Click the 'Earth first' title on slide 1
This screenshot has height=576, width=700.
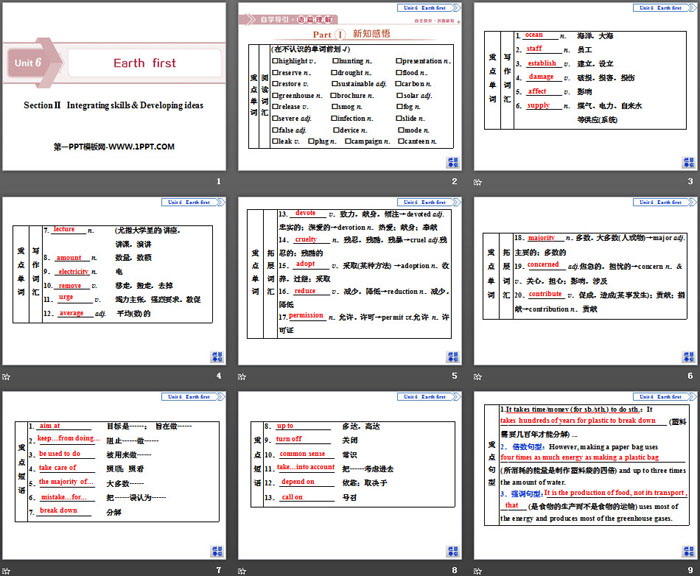[x=144, y=62]
